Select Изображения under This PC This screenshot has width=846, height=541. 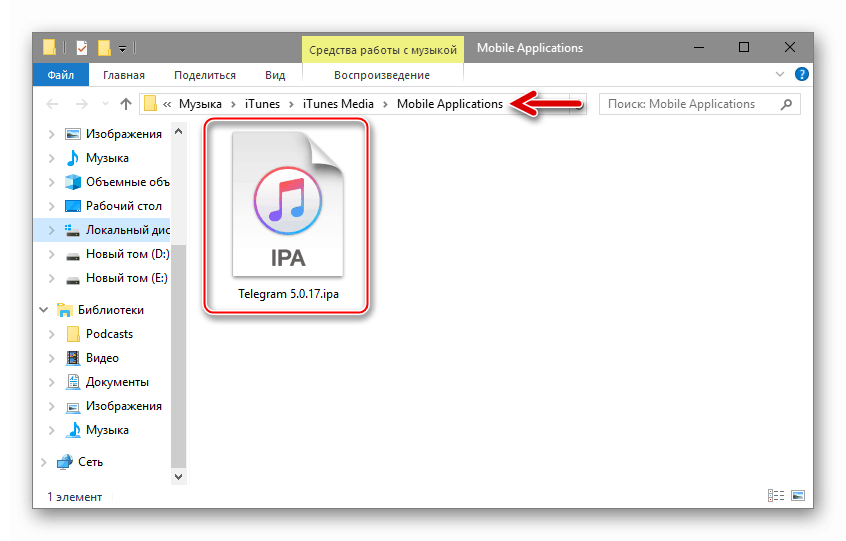point(124,134)
